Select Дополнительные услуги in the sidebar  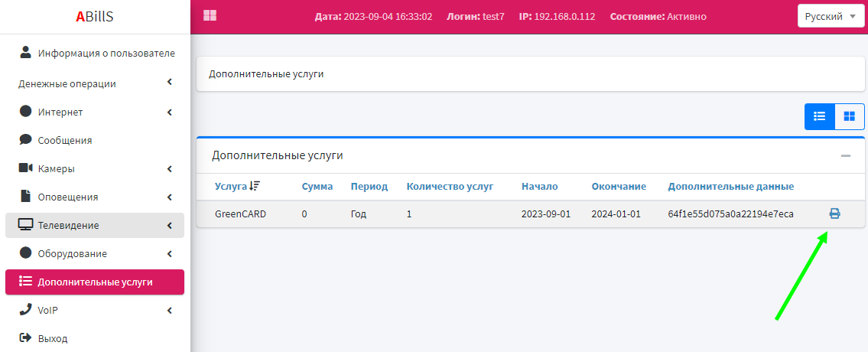pos(95,282)
